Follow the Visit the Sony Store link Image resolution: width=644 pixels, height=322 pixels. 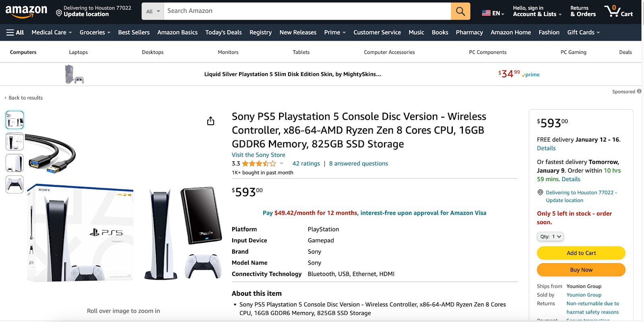(x=258, y=155)
